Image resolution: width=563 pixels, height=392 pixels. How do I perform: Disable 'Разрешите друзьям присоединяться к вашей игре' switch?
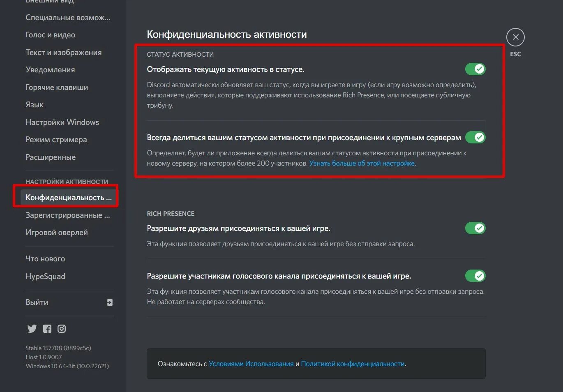(475, 228)
